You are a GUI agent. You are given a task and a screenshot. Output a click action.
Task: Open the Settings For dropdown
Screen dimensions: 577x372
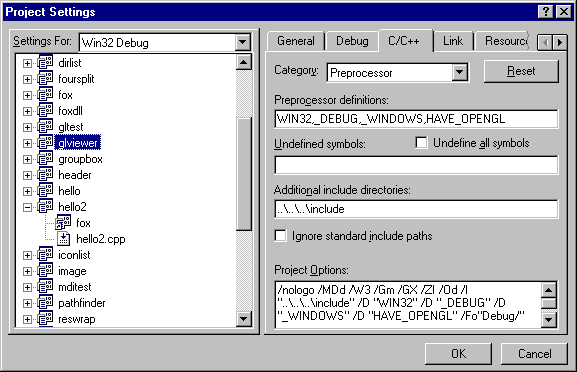pos(243,42)
